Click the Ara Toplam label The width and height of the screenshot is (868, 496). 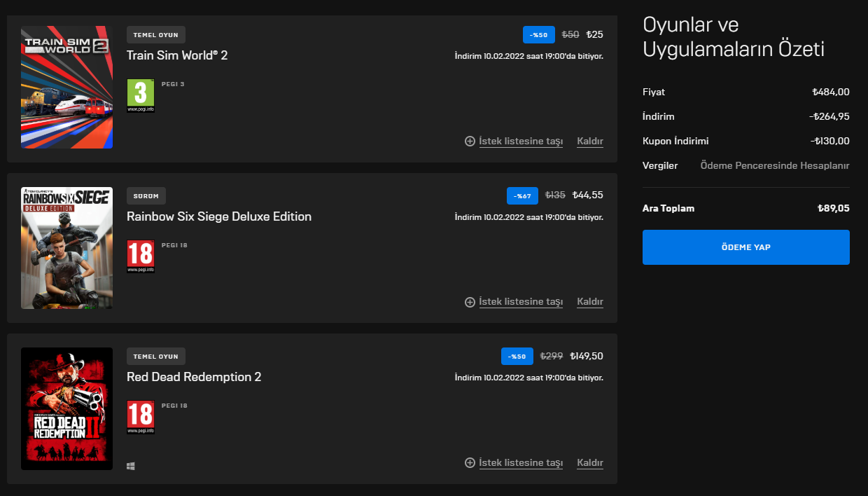coord(668,208)
